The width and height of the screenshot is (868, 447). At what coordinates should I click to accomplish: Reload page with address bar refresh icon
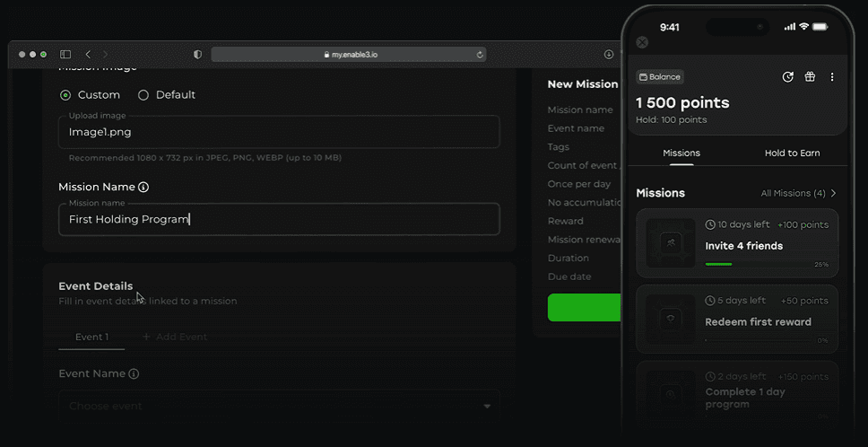[x=480, y=54]
